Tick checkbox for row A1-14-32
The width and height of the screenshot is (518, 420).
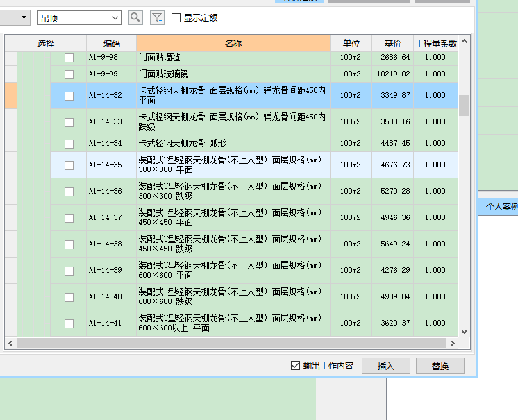coord(69,96)
